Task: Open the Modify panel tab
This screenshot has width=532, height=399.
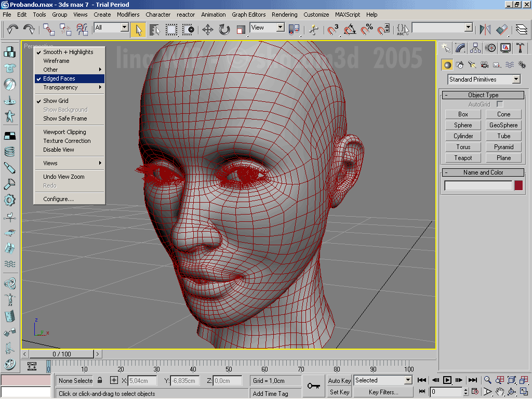Action: pyautogui.click(x=460, y=48)
